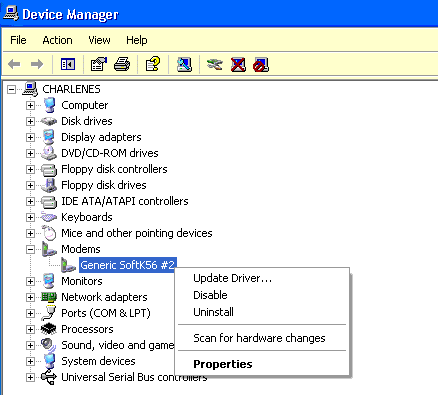The image size is (438, 395).
Task: Choose Properties in the context menu
Action: 223,364
